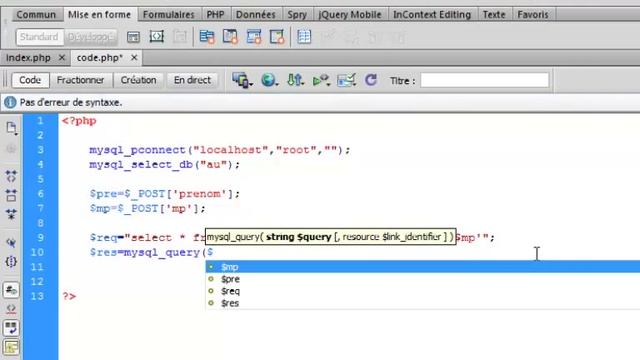Toggle Highlight Invalid Code icon
Image resolution: width=640 pixels, height=360 pixels.
[11, 309]
